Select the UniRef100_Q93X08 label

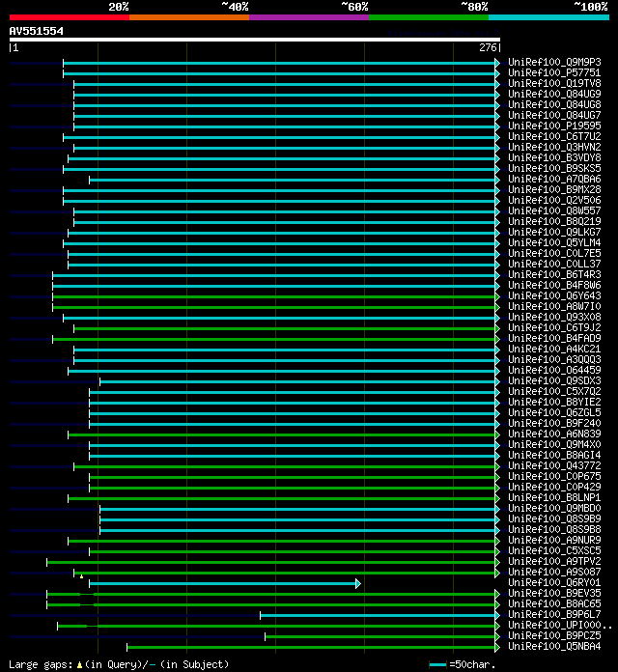554,317
